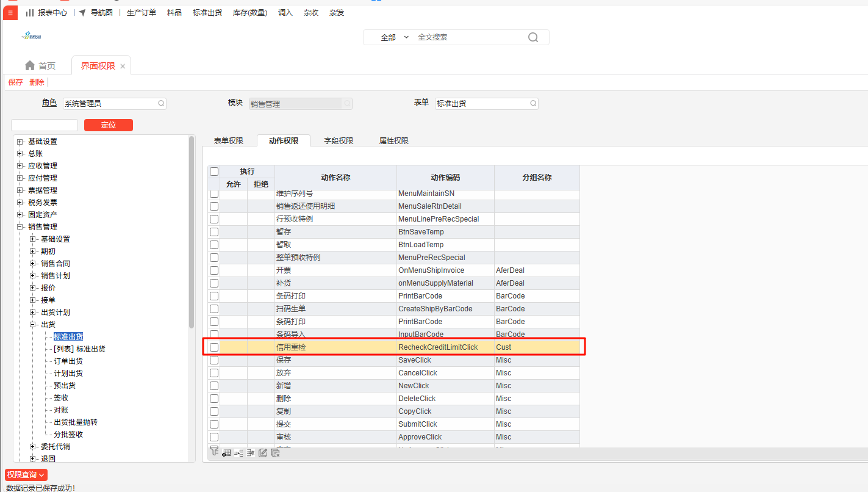
Task: Check the 信用重检 row checkbox
Action: click(214, 347)
